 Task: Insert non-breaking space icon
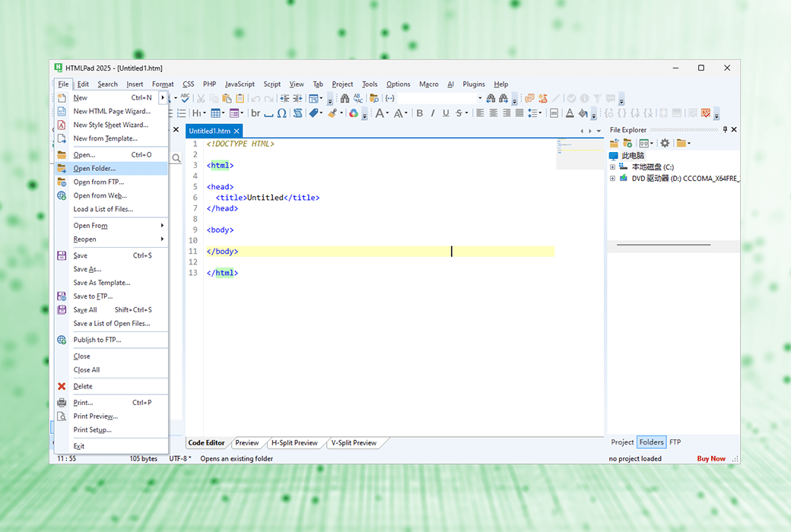[269, 113]
